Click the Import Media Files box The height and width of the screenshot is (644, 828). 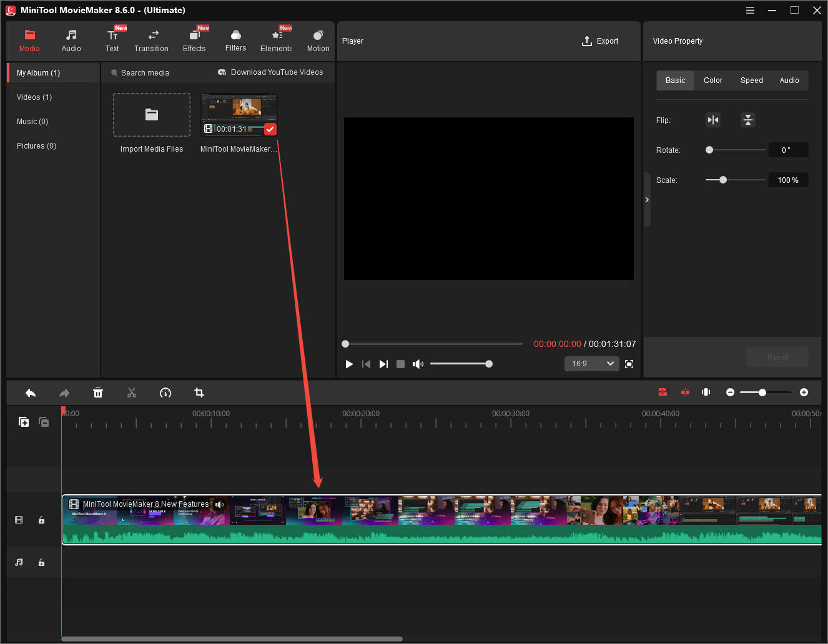point(152,115)
